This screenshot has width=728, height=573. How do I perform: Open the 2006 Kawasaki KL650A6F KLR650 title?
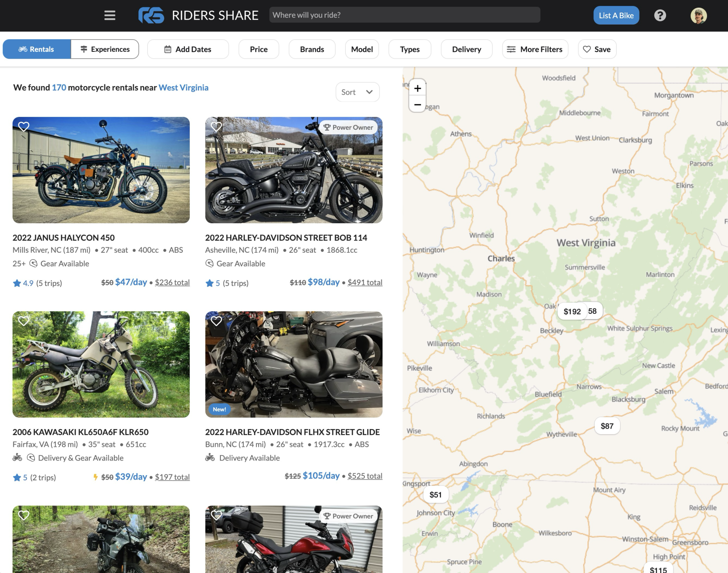80,432
